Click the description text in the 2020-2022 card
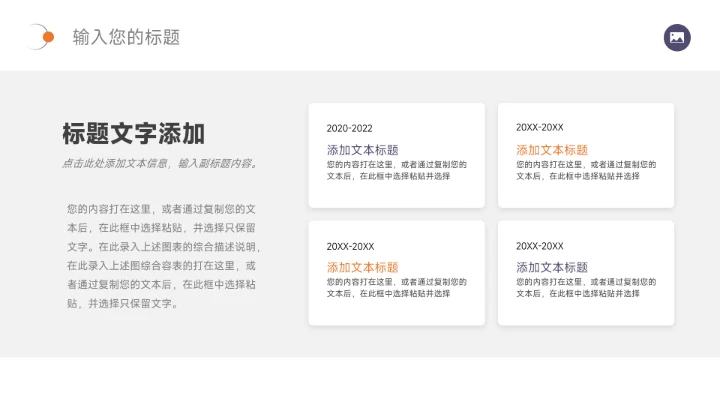This screenshot has height=405, width=720. [397, 170]
